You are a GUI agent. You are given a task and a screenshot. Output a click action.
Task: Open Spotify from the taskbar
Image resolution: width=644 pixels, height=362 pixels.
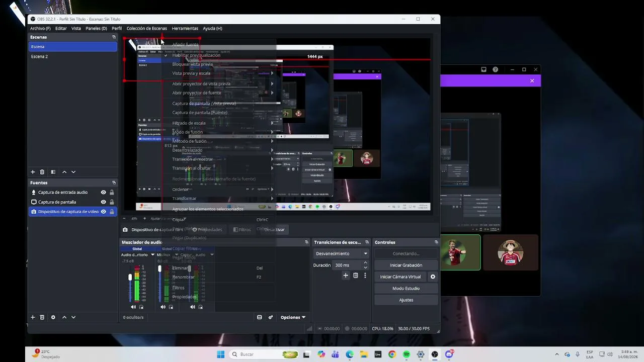pos(406,354)
